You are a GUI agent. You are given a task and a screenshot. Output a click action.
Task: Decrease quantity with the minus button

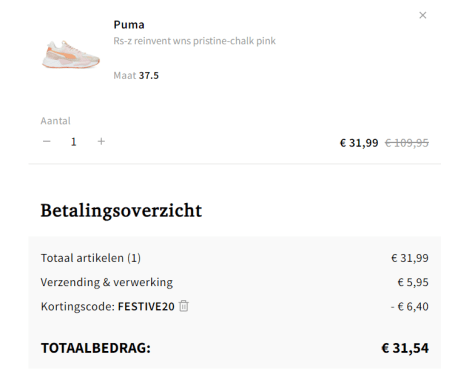[x=47, y=142]
